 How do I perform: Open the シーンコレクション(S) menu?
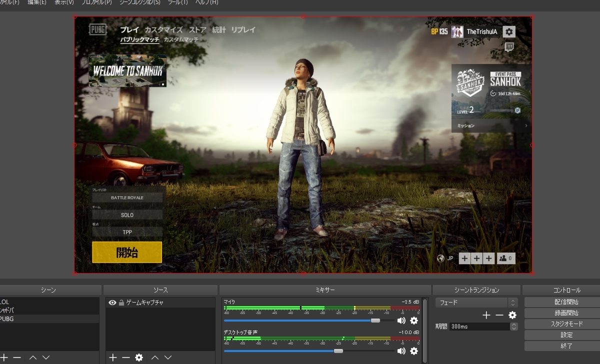pos(140,2)
